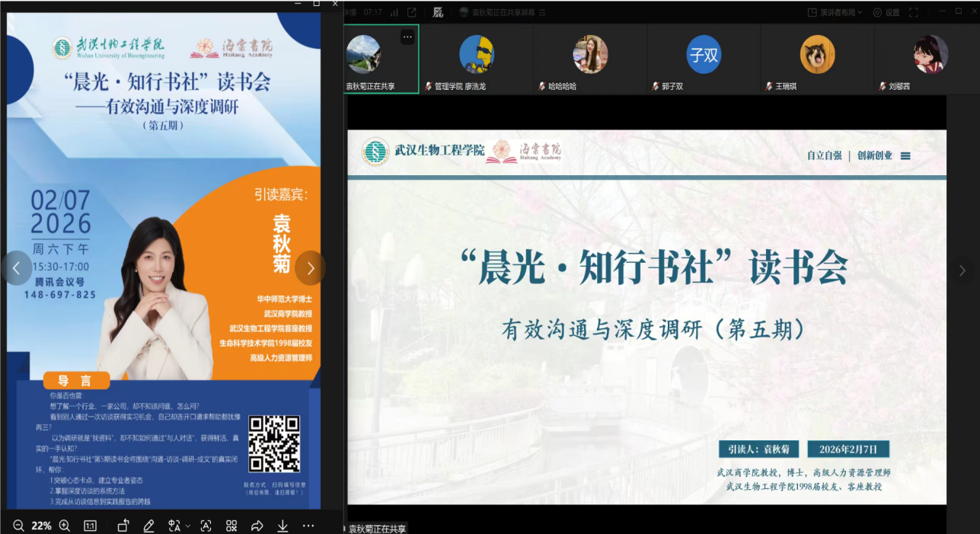980x534 pixels.
Task: Zoom out the poster image
Action: (x=18, y=526)
